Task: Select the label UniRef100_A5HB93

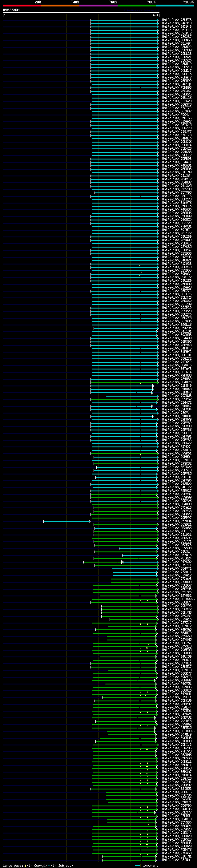Action: [x=177, y=88]
